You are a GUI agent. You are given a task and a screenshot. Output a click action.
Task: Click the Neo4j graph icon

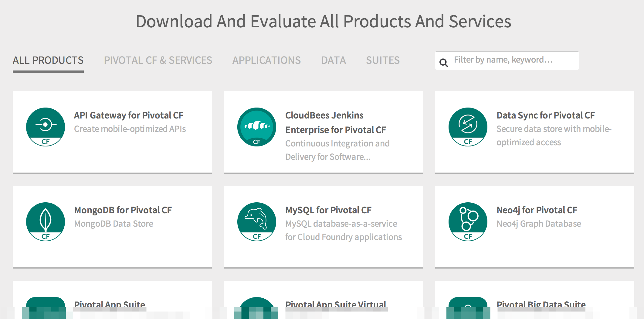[x=468, y=222]
